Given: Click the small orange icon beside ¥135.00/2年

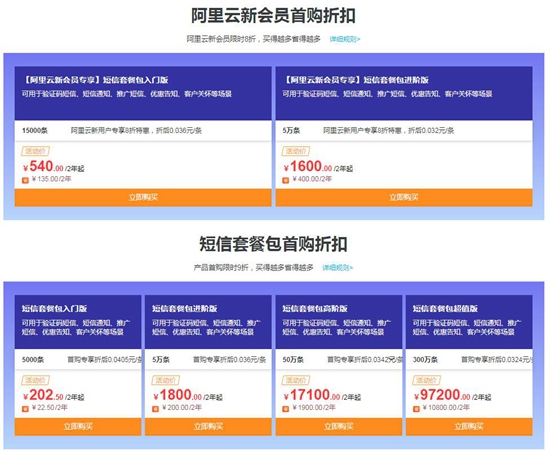Looking at the screenshot, I should pos(25,180).
